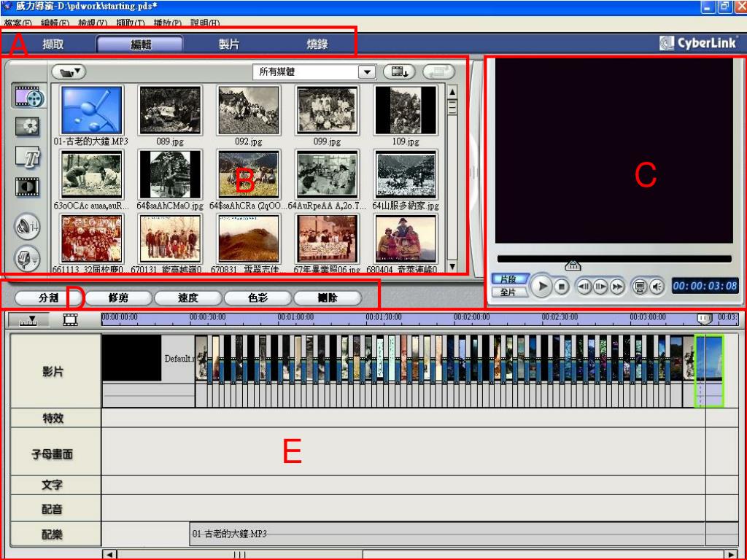Screen dimensions: 747x560
Task: Step forward one frame in preview
Action: pyautogui.click(x=600, y=286)
